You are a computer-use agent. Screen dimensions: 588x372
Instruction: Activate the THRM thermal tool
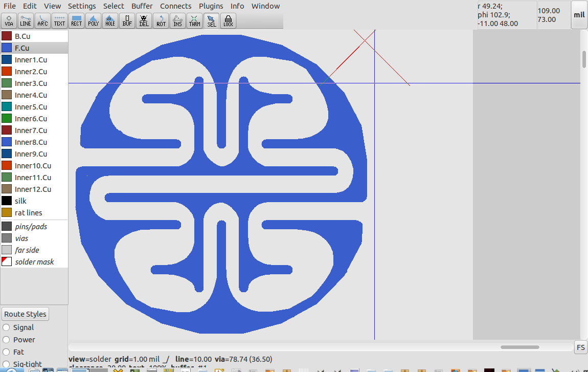[x=194, y=20]
